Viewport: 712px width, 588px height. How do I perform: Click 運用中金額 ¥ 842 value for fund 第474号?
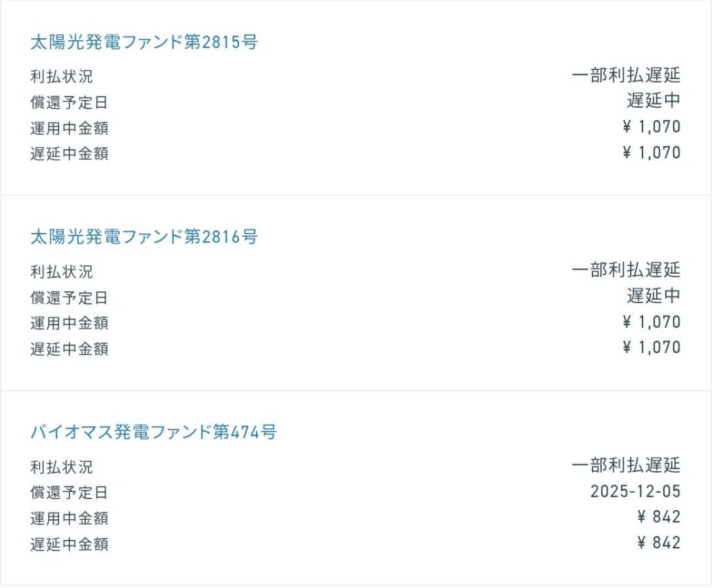click(x=658, y=517)
